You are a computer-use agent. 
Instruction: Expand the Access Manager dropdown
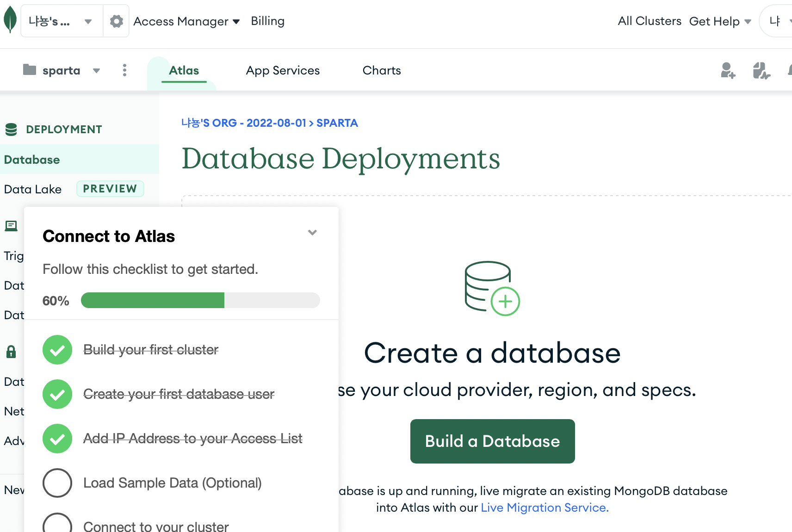point(186,21)
